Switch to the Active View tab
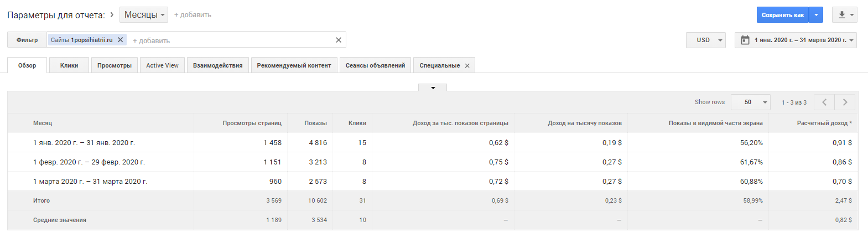 (x=162, y=65)
